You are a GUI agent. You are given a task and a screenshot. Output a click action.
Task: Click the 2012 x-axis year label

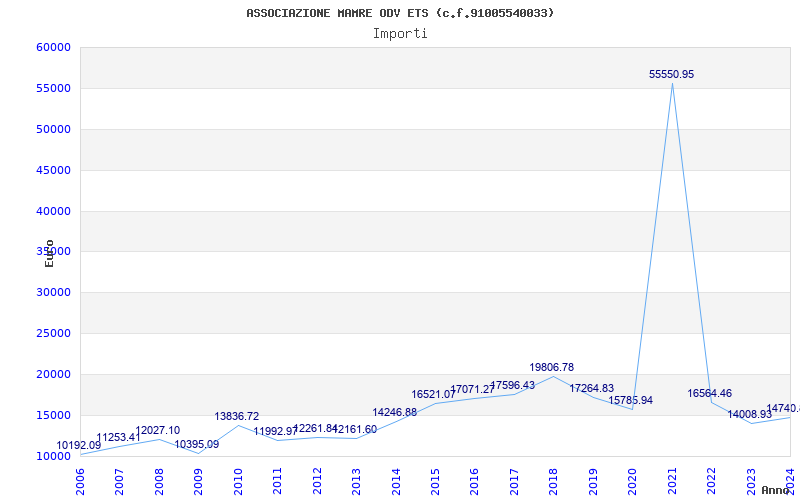tap(317, 482)
